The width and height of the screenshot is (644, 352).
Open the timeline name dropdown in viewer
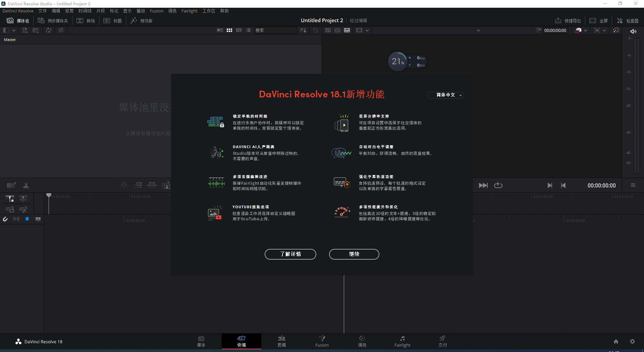(x=479, y=30)
